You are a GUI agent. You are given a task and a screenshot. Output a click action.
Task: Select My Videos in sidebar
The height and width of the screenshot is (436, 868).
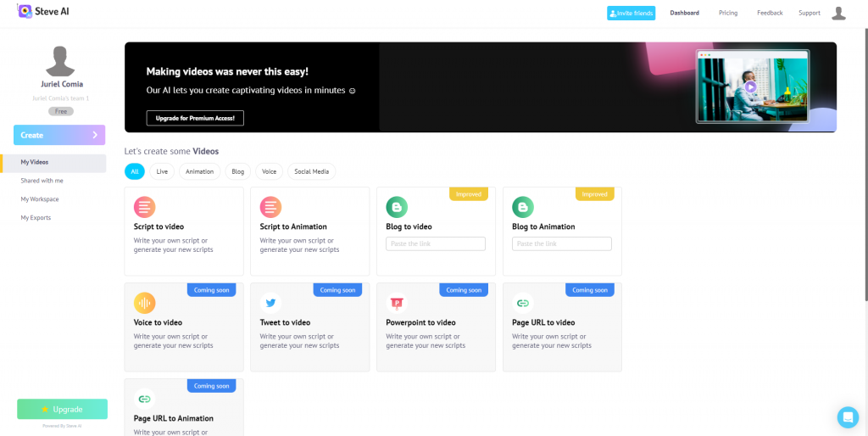pos(53,162)
